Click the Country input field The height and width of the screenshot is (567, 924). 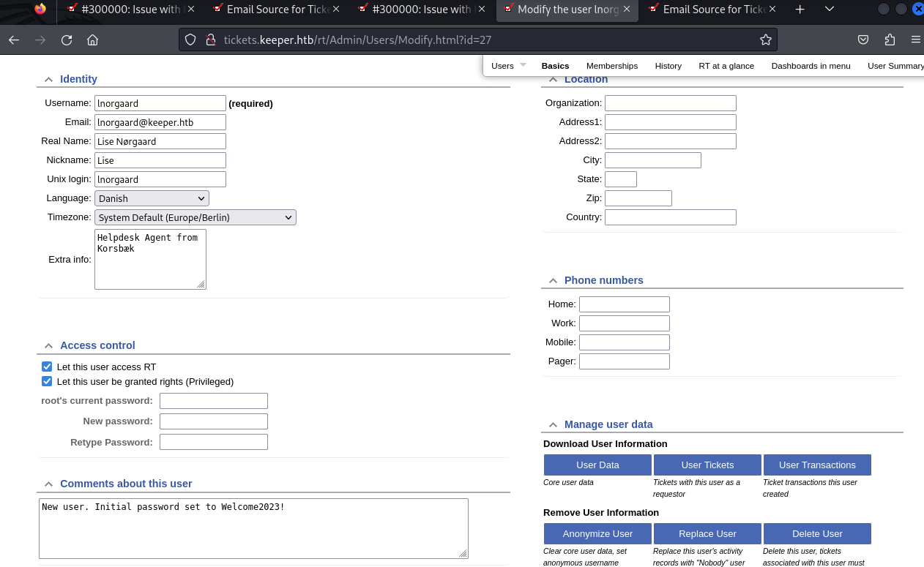click(x=671, y=217)
